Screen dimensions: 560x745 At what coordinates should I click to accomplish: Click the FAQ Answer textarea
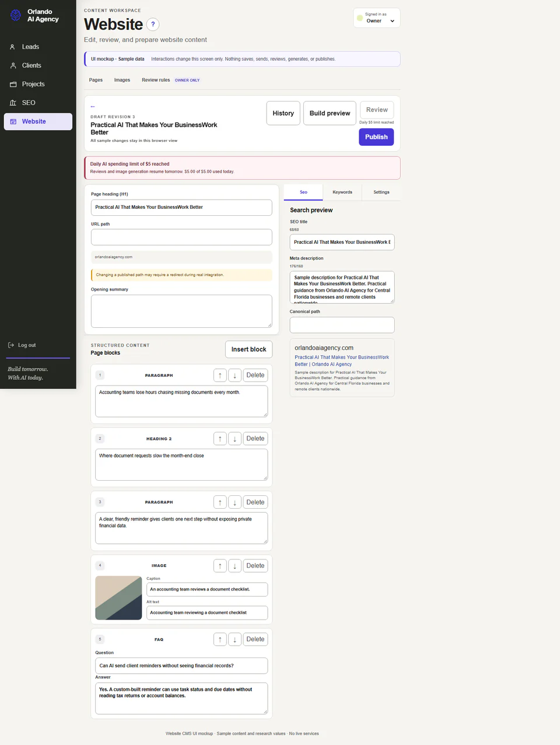181,698
